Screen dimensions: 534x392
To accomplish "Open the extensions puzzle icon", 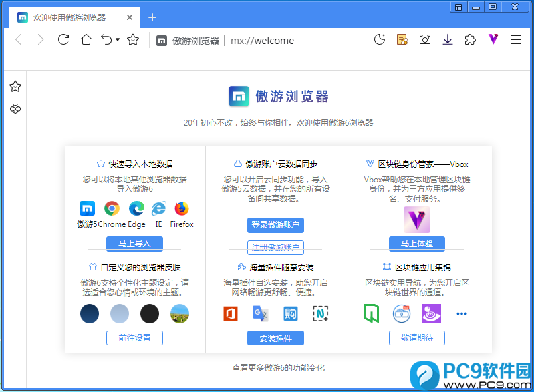I will pos(470,40).
